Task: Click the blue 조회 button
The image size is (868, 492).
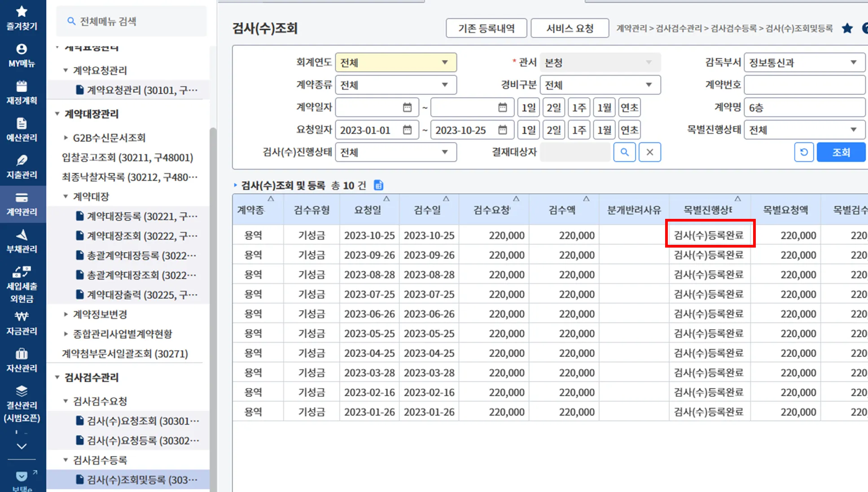Action: (841, 152)
